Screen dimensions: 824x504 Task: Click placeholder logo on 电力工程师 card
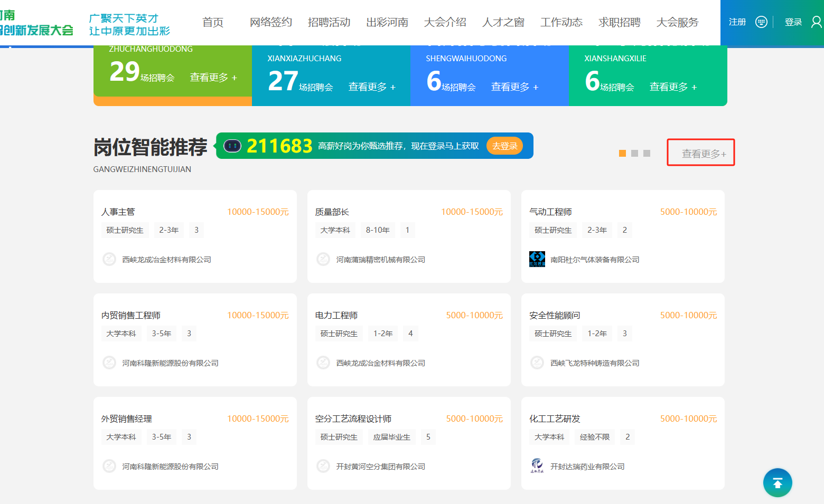click(323, 363)
